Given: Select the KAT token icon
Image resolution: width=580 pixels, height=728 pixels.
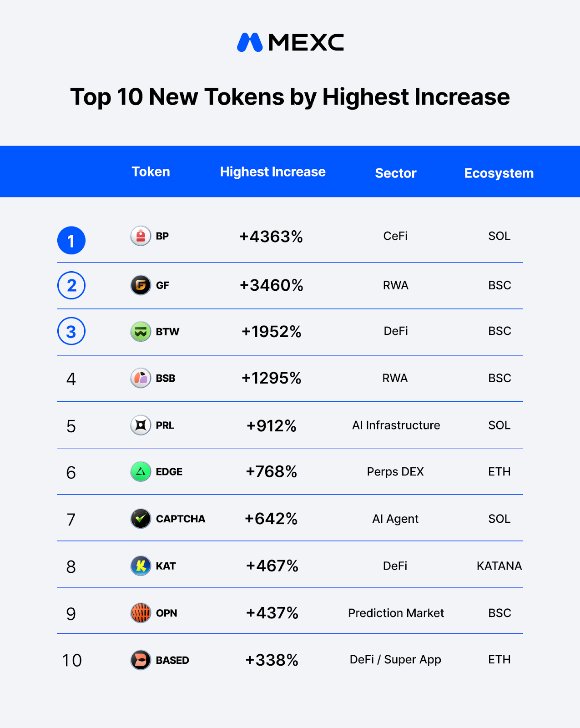Looking at the screenshot, I should (141, 566).
